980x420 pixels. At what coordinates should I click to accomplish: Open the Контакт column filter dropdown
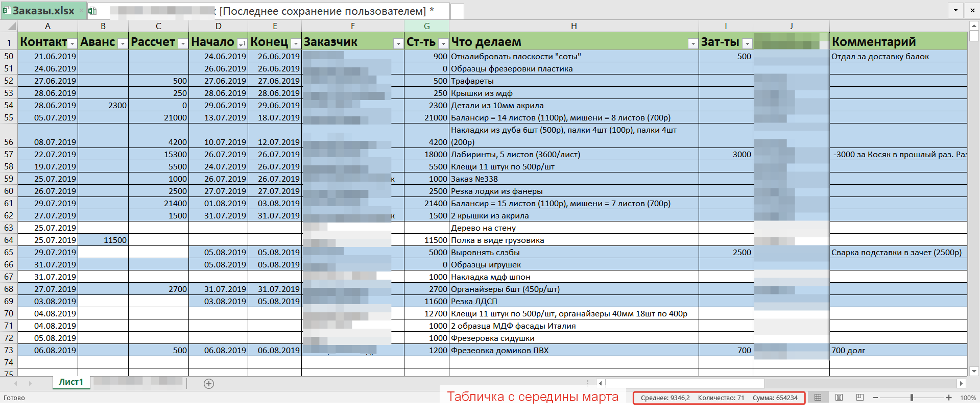point(72,43)
